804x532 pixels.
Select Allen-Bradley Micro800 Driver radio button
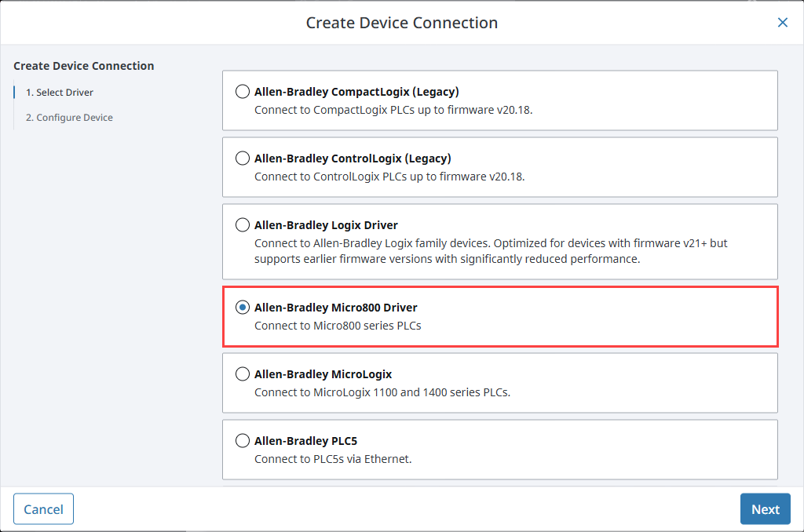click(x=243, y=308)
